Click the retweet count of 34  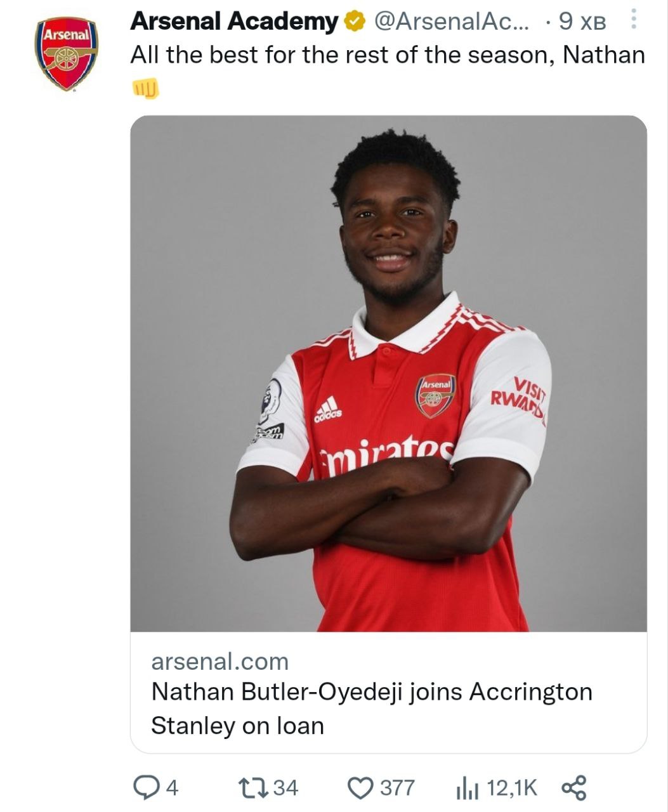pos(285,788)
